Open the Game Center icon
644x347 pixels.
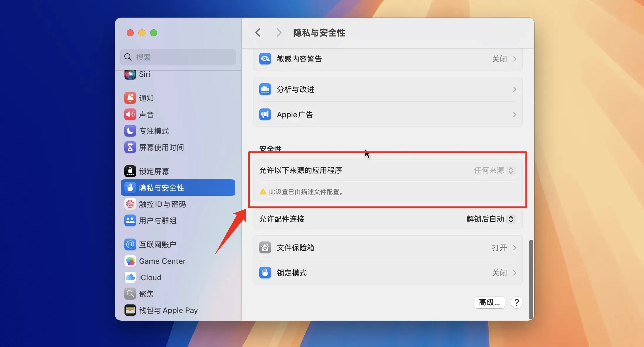click(130, 261)
